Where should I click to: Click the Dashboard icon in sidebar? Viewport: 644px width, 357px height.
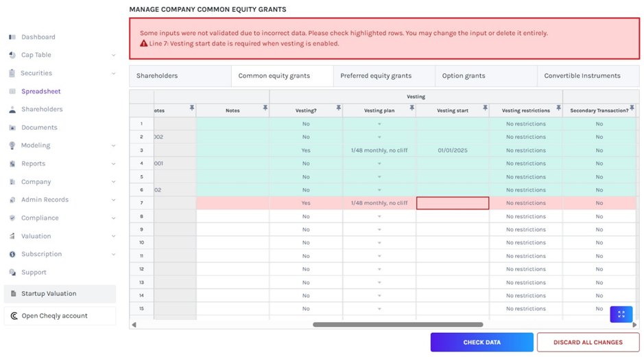(12, 37)
